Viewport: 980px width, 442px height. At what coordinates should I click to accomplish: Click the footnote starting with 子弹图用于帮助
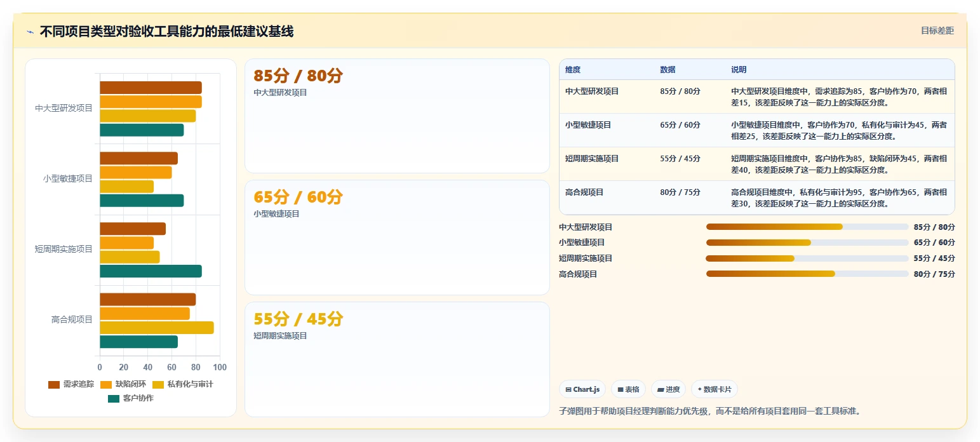(710, 412)
